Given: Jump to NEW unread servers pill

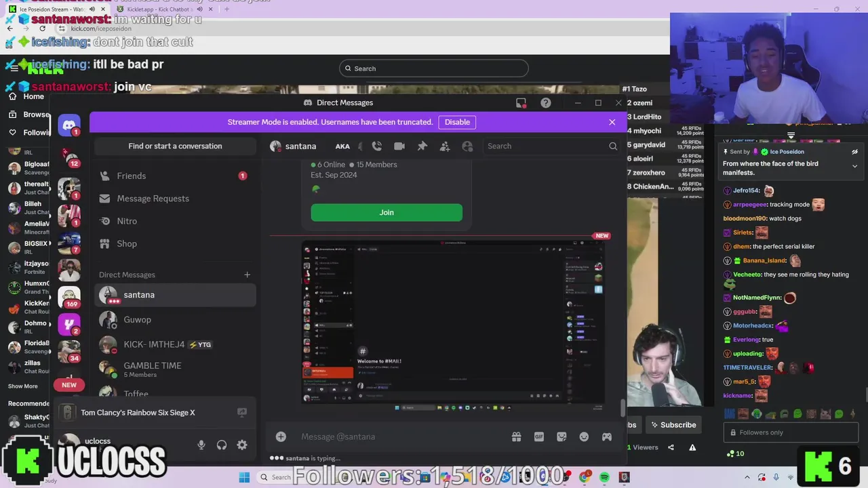Looking at the screenshot, I should pyautogui.click(x=69, y=385).
